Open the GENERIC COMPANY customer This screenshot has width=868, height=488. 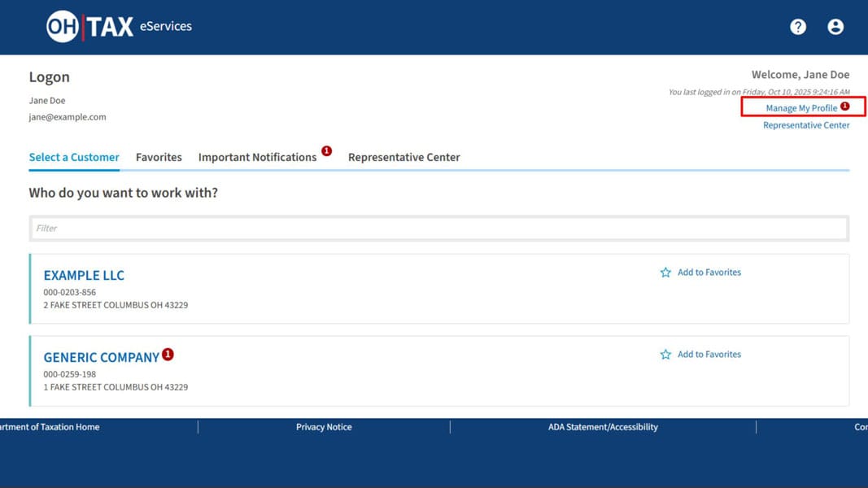click(102, 357)
